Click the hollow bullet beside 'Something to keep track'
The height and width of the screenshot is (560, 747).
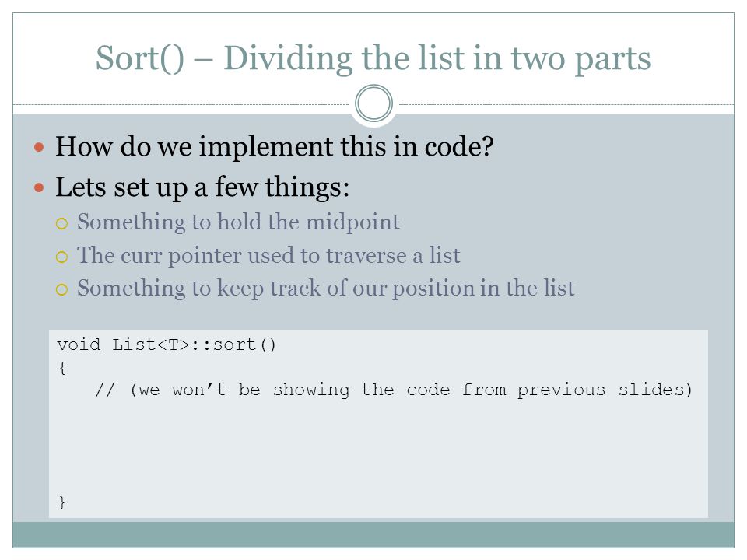tap(62, 289)
